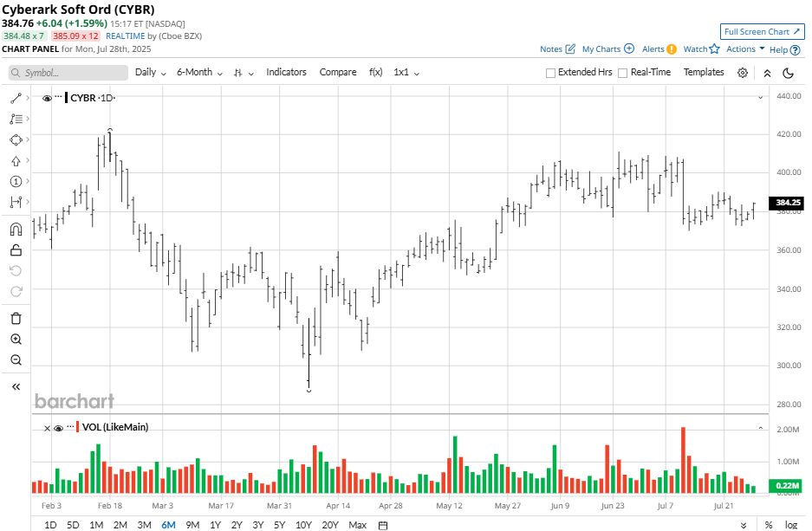This screenshot has width=812, height=531.
Task: Open the calendar date range icon
Action: pyautogui.click(x=383, y=525)
